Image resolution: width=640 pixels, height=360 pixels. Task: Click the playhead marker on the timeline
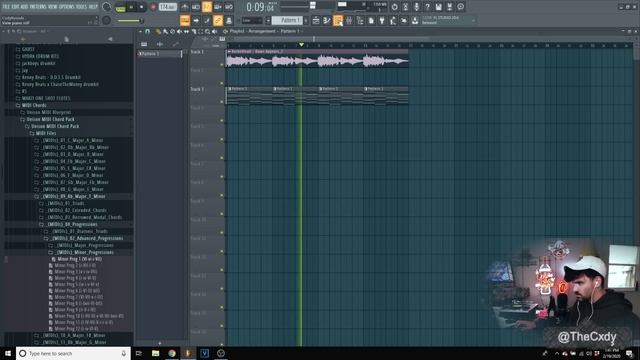pyautogui.click(x=301, y=44)
